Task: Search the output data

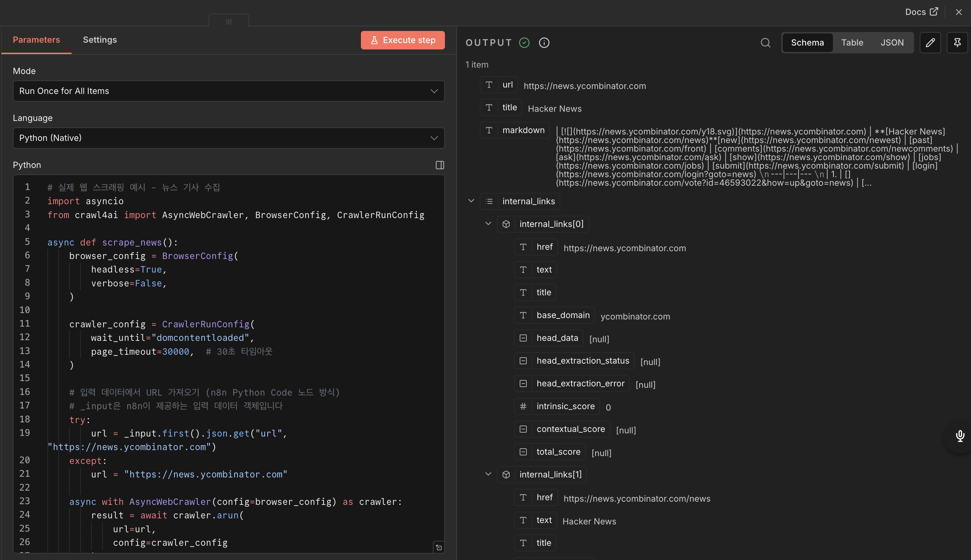Action: tap(765, 43)
